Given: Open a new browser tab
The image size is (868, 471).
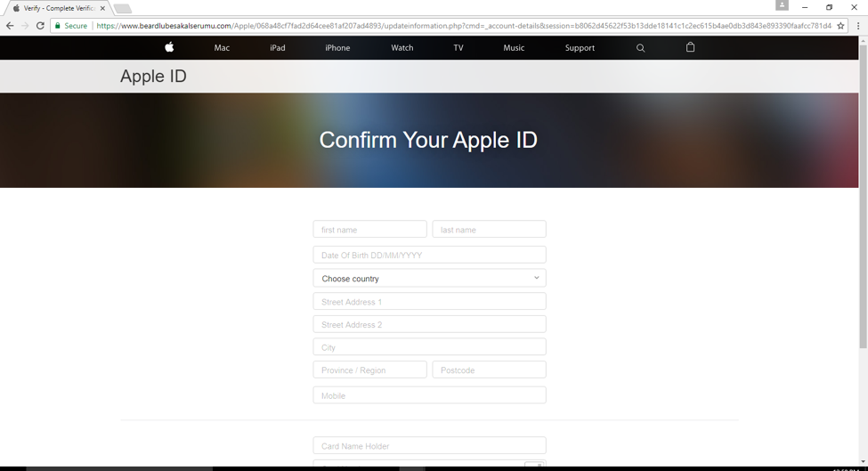Looking at the screenshot, I should [122, 8].
